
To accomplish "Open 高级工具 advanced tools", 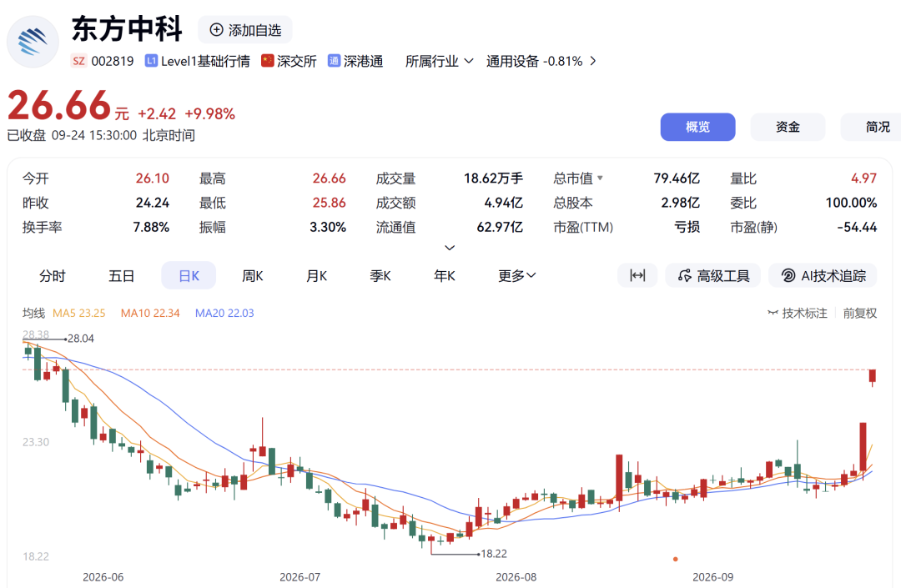I will tap(712, 275).
